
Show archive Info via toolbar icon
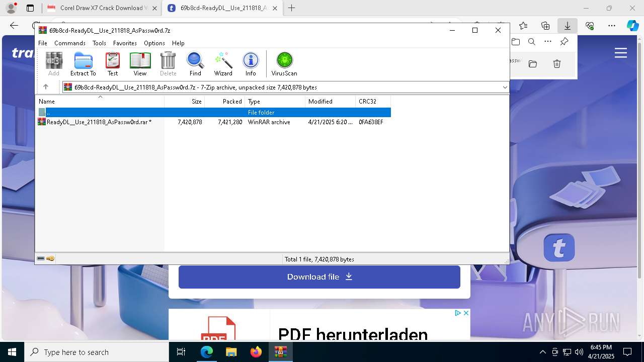pos(251,64)
